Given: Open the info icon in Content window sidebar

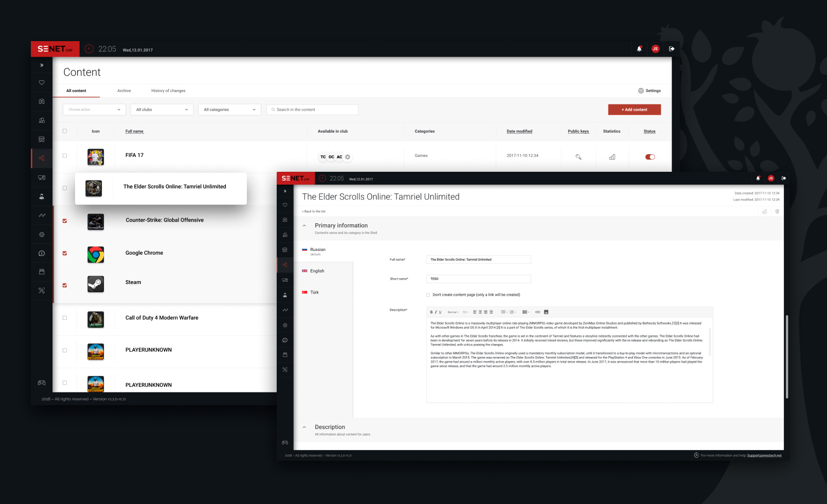Looking at the screenshot, I should coord(42,253).
